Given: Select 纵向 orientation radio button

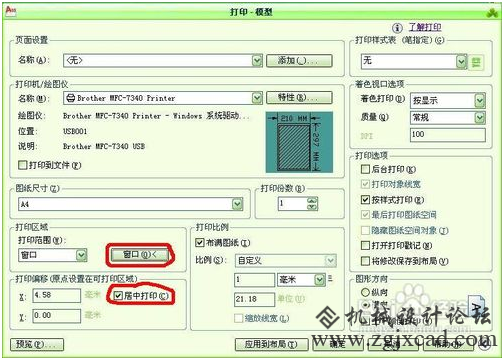Looking at the screenshot, I should (x=365, y=292).
